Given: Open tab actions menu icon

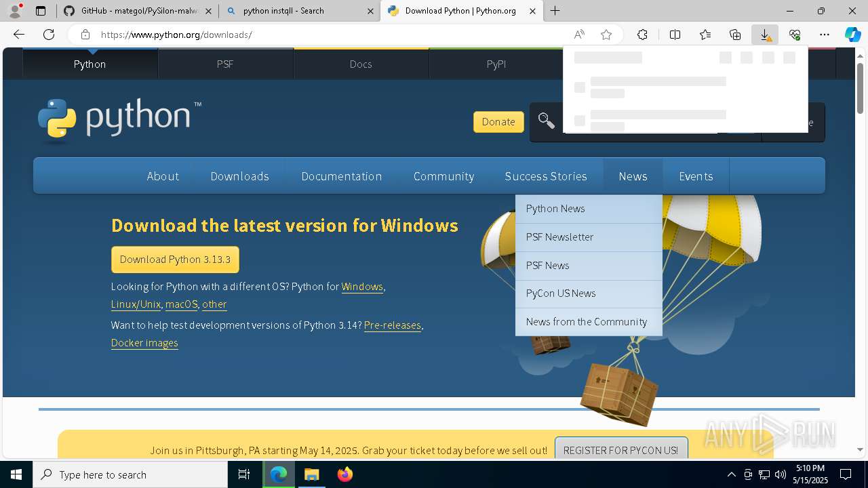Looking at the screenshot, I should [x=41, y=11].
